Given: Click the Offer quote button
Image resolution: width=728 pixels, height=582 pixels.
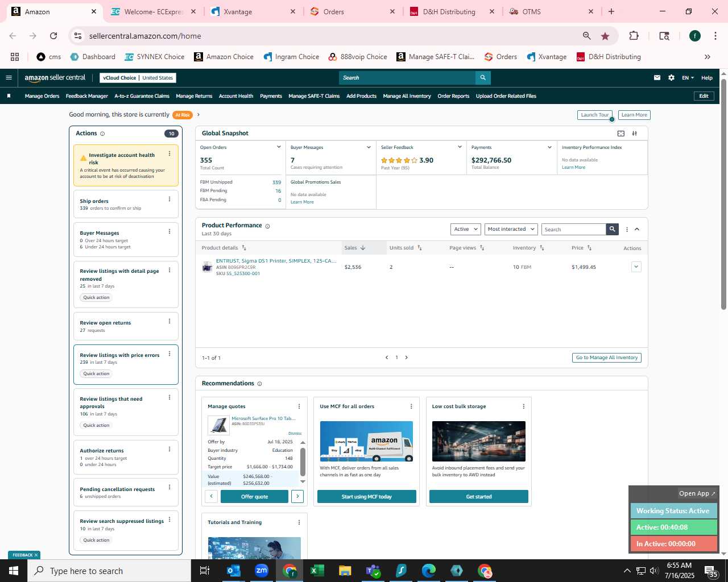Looking at the screenshot, I should [254, 497].
